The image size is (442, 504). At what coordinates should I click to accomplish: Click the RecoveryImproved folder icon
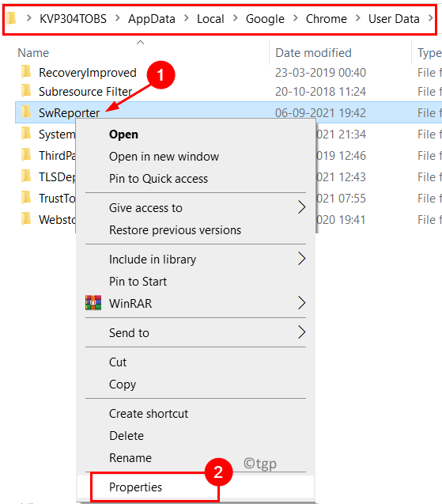(x=26, y=72)
